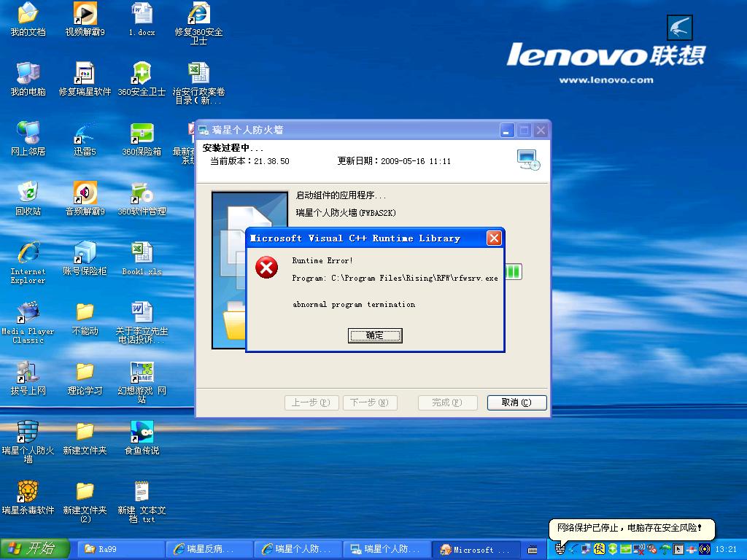Open the 不能动 folder
This screenshot has width=747, height=560.
(x=85, y=318)
